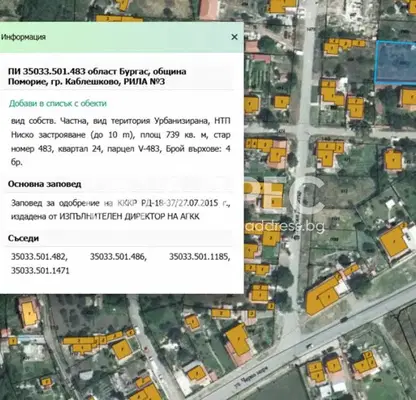
Task: Select the orange building cluster right of the crossroad
Action: coord(329,153)
